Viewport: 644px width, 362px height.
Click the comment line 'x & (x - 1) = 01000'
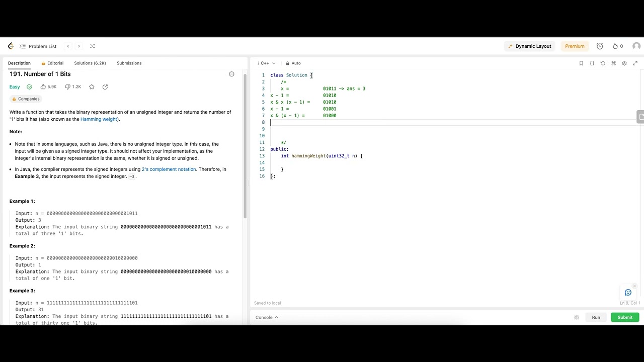[x=303, y=116]
